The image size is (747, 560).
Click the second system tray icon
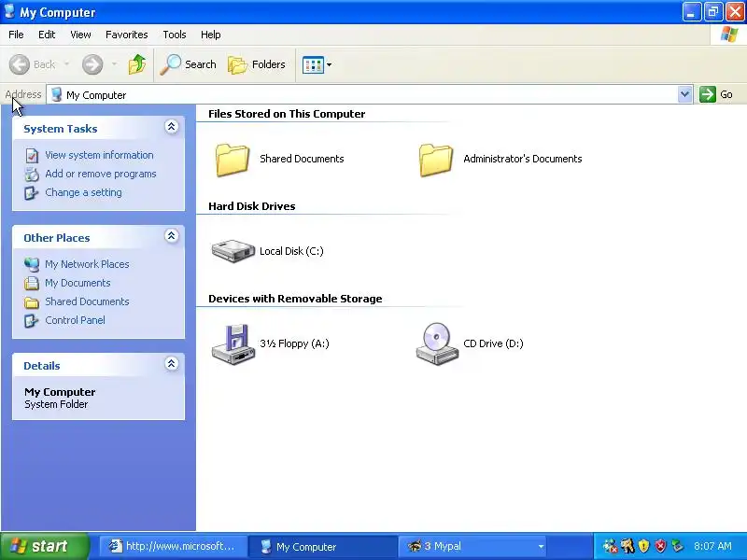[x=627, y=546]
